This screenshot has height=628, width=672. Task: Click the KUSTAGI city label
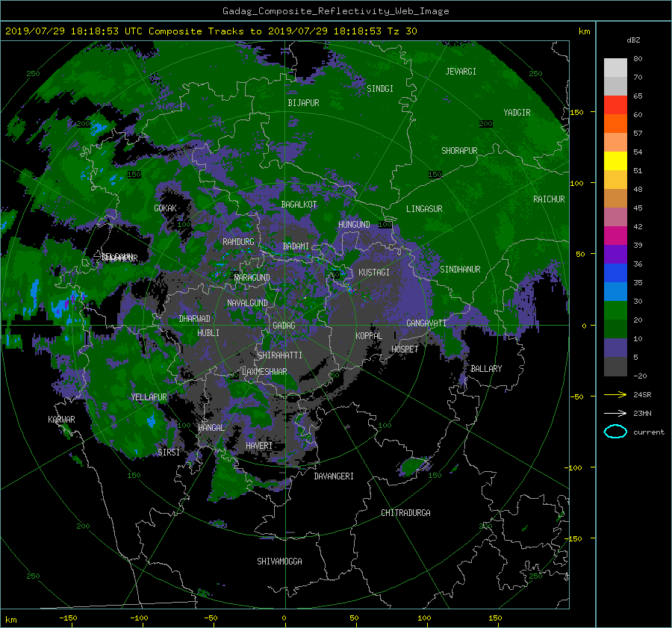374,273
